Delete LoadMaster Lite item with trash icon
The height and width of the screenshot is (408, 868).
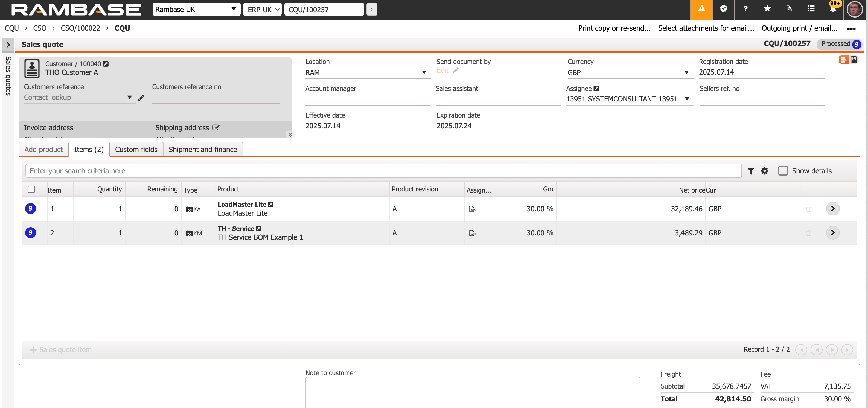click(x=809, y=209)
